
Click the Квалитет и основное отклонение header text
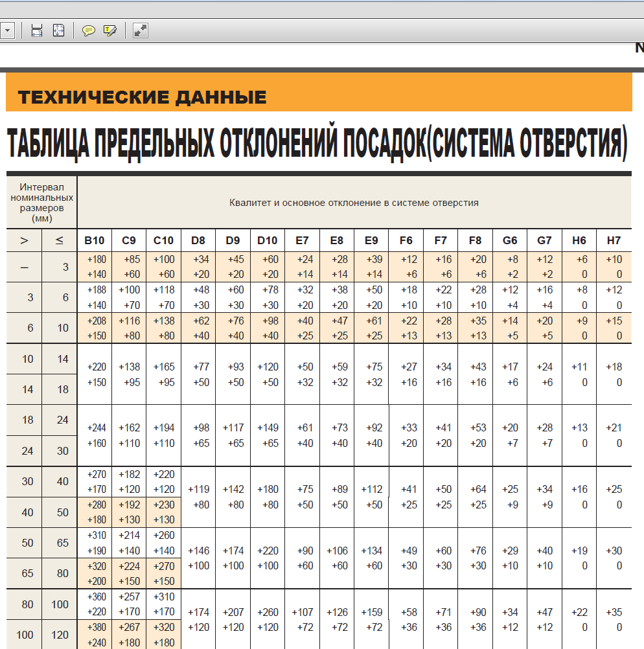tap(354, 203)
